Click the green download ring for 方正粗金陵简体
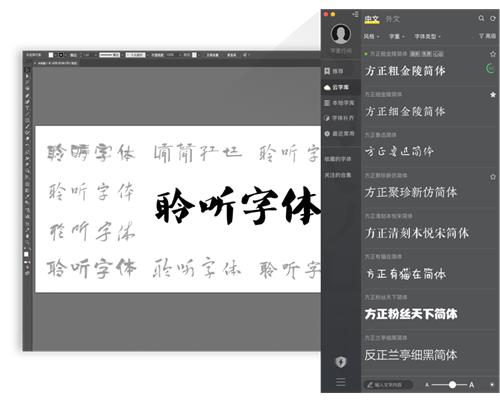500x403 pixels. [x=490, y=69]
